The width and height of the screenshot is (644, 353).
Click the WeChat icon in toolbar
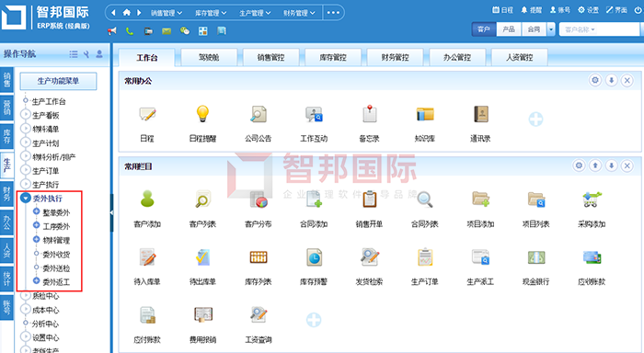click(185, 30)
